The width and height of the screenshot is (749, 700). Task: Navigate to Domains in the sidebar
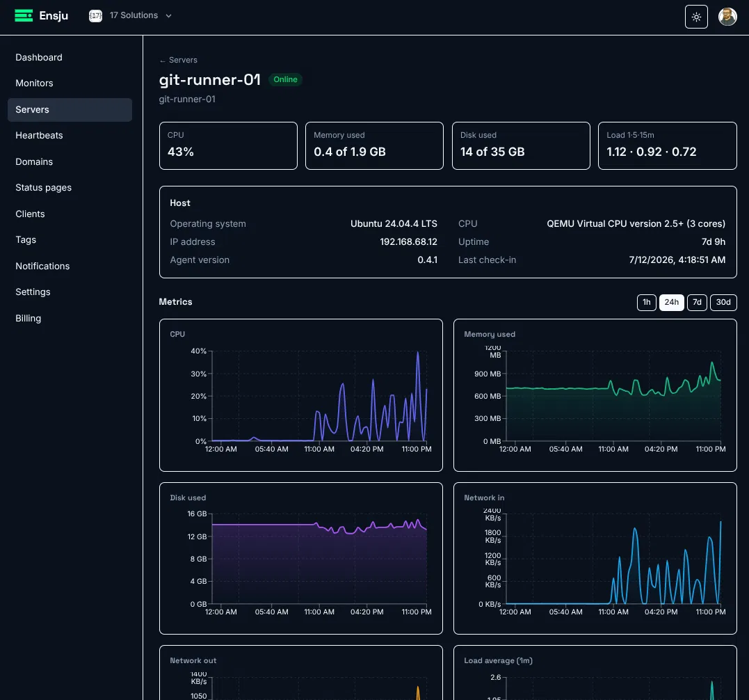click(70, 161)
